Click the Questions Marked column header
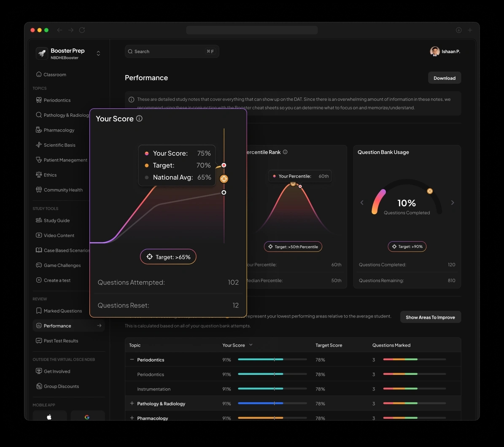Image resolution: width=504 pixels, height=447 pixels. (x=391, y=345)
